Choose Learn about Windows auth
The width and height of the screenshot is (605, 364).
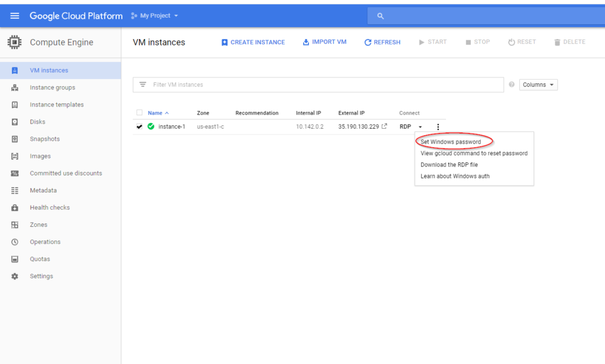[x=455, y=176]
